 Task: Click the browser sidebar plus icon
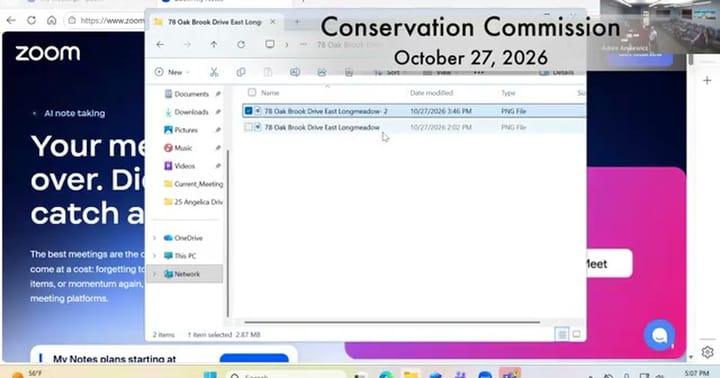click(x=707, y=81)
